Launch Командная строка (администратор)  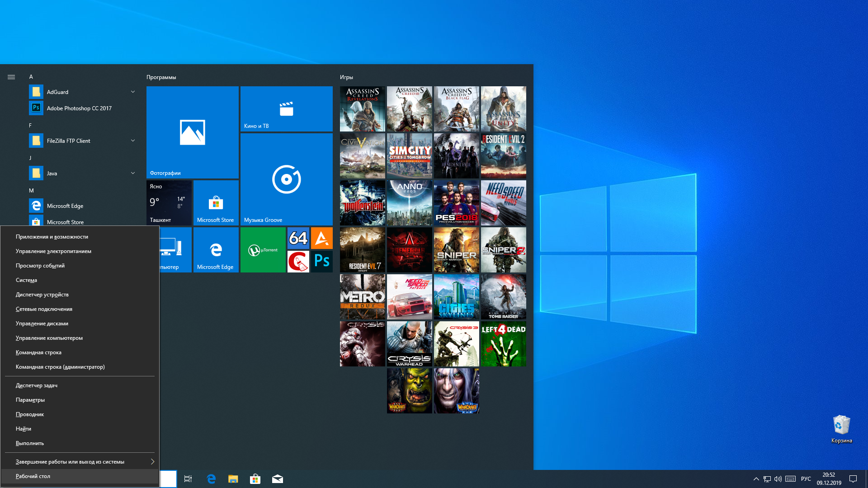pyautogui.click(x=80, y=367)
